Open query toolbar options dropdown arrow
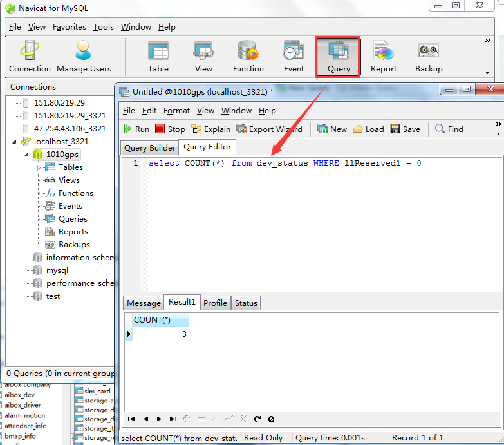504x445 pixels. point(499,133)
